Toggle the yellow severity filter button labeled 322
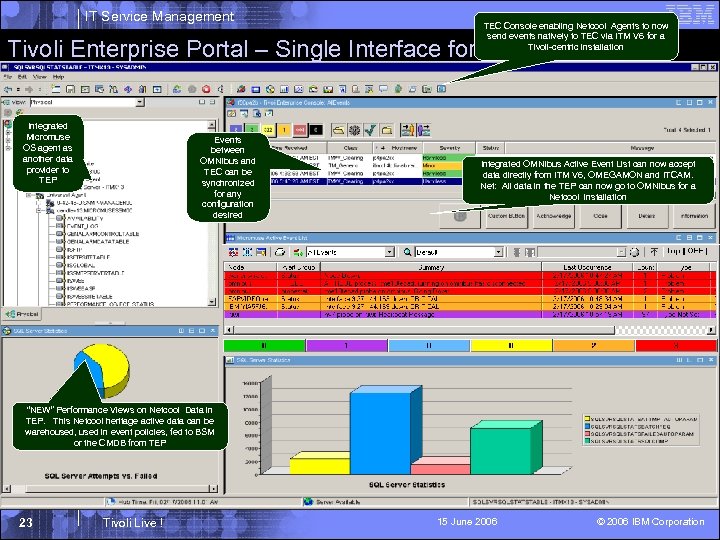Viewport: 720px width, 540px height. (x=268, y=130)
